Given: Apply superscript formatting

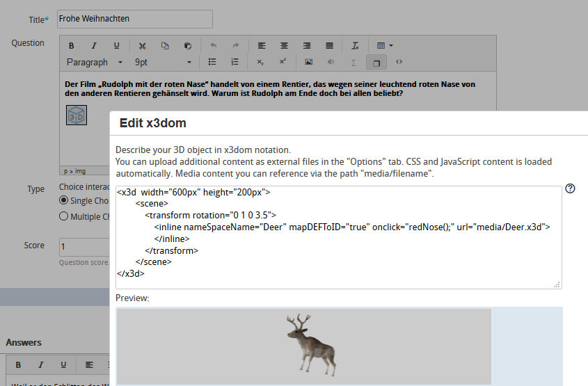Looking at the screenshot, I should pyautogui.click(x=283, y=63).
